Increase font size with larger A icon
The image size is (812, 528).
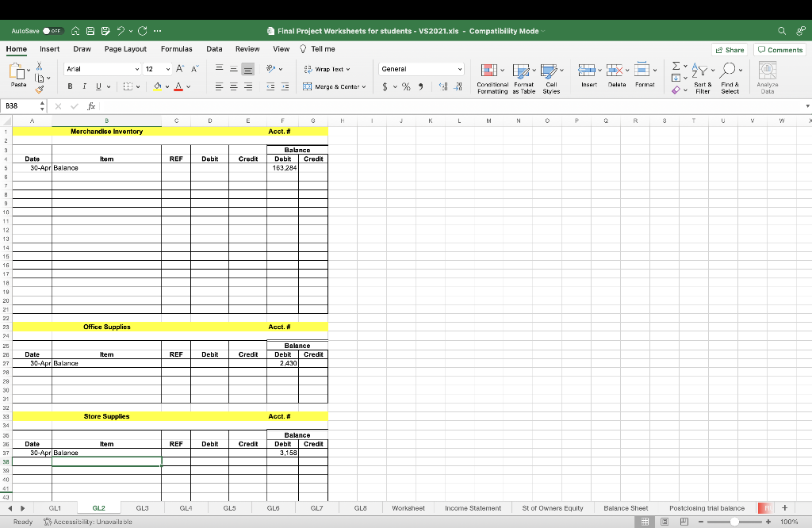point(180,69)
